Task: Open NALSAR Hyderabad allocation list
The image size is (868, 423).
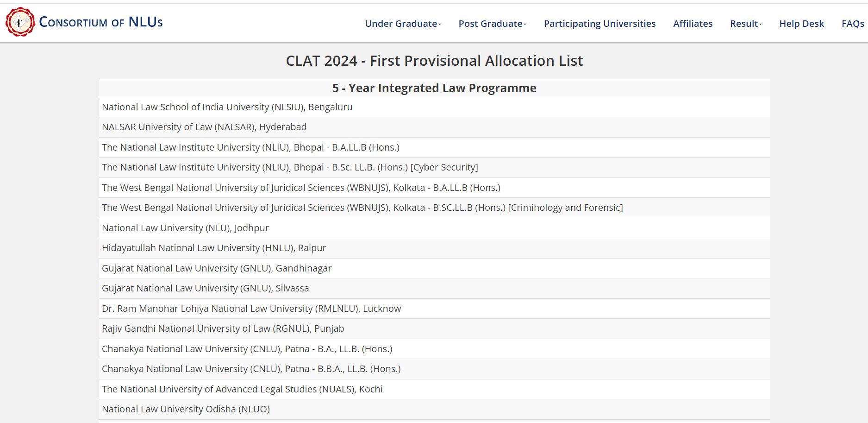Action: point(204,127)
